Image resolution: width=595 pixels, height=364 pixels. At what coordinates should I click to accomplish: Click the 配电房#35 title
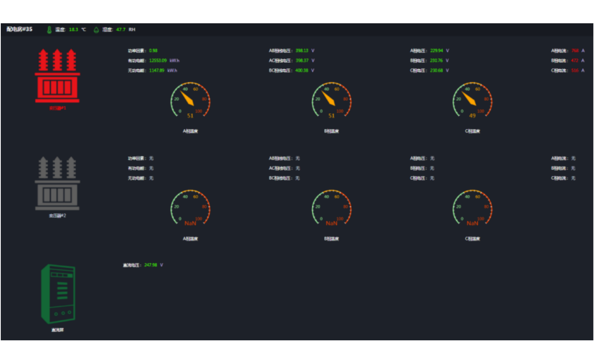point(19,29)
